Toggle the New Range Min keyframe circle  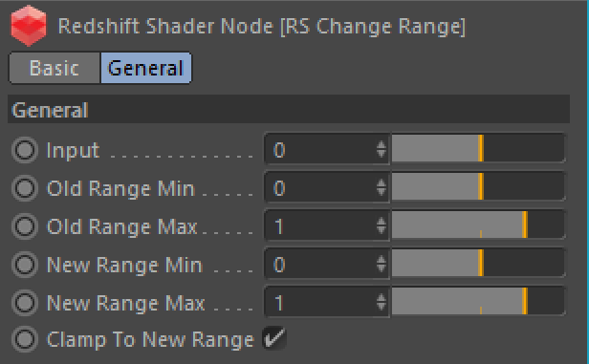(x=25, y=265)
